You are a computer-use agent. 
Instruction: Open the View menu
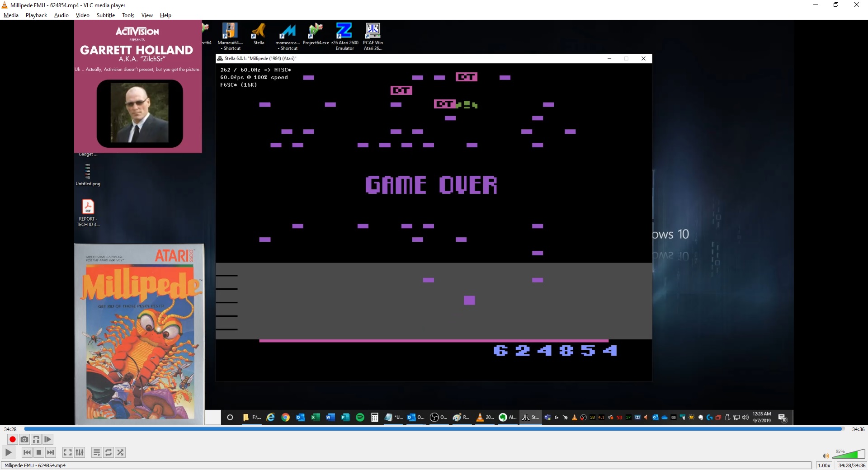point(147,15)
